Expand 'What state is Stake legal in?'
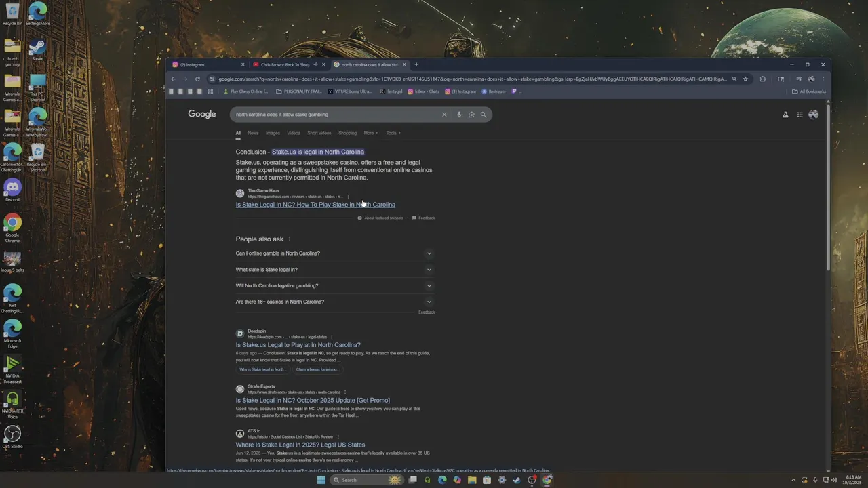 [x=335, y=270]
